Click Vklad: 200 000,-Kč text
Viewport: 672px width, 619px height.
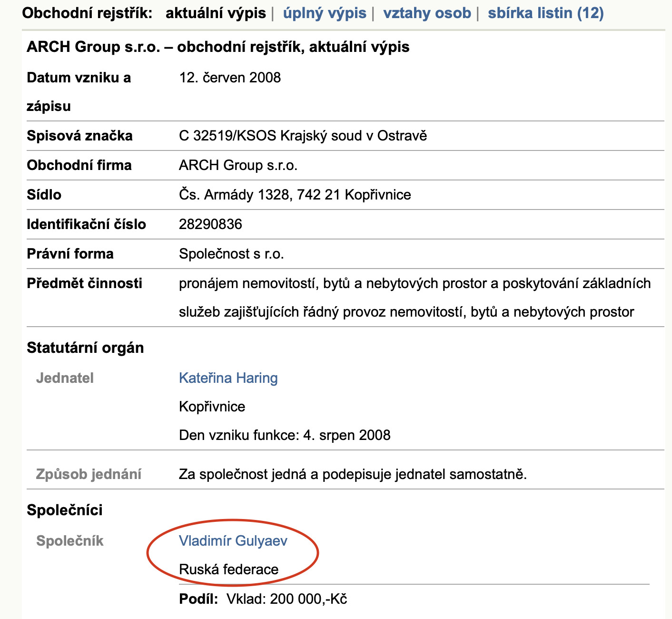(287, 599)
